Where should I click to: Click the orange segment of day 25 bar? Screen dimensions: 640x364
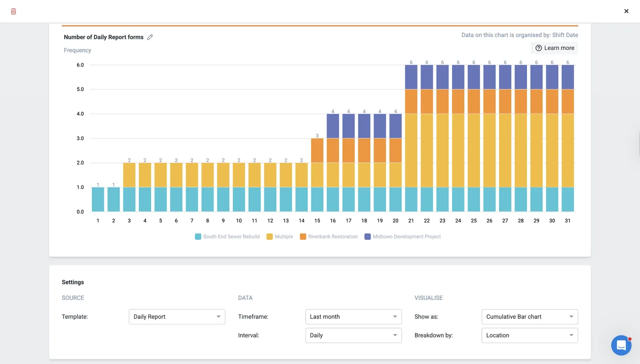click(473, 101)
